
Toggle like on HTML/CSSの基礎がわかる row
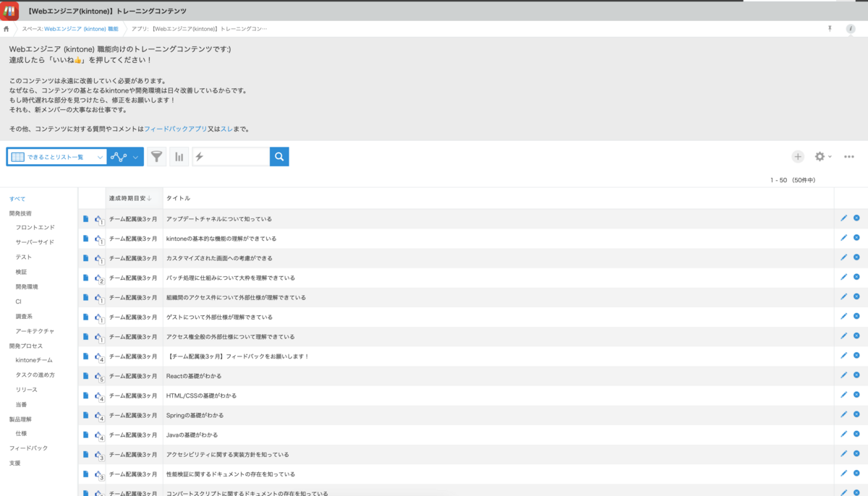98,395
